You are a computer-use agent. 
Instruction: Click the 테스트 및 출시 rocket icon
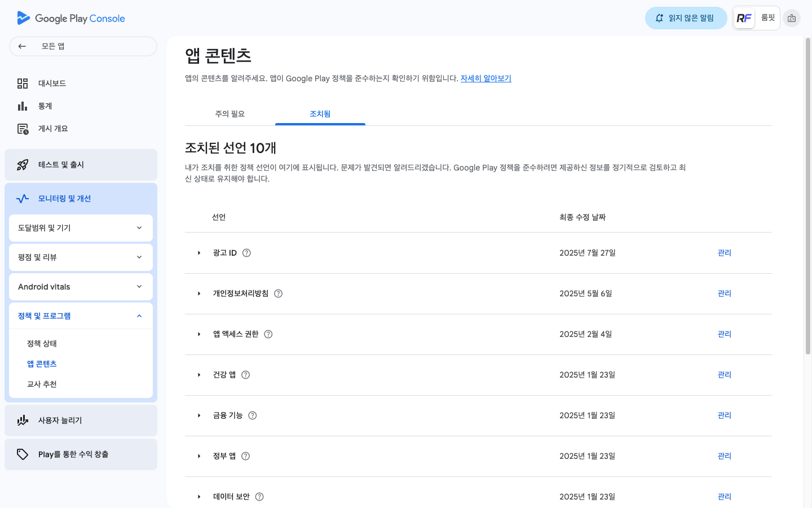(x=23, y=165)
